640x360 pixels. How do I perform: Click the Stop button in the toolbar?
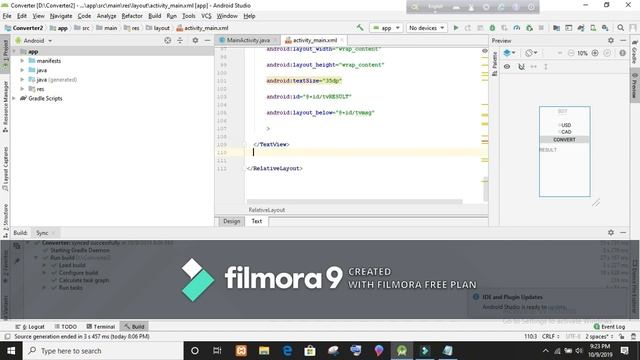tap(541, 28)
